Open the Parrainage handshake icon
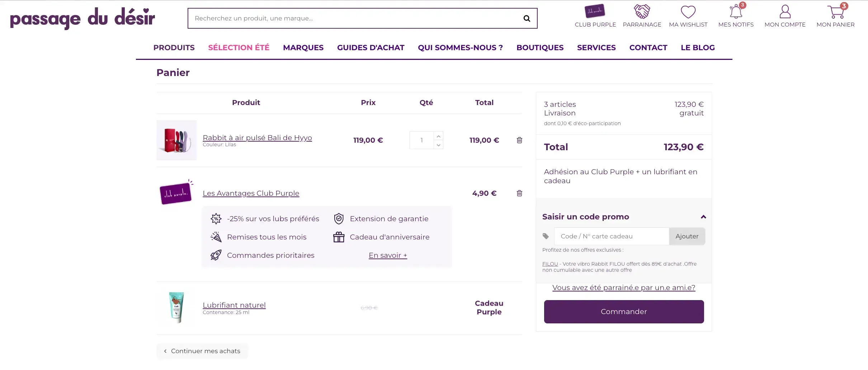Image resolution: width=868 pixels, height=370 pixels. (642, 11)
